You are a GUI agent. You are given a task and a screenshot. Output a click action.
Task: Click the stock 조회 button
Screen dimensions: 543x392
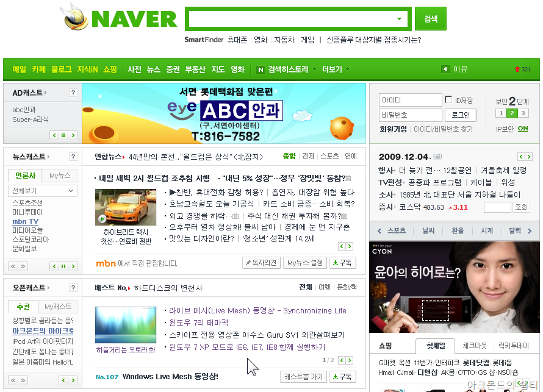tap(521, 207)
